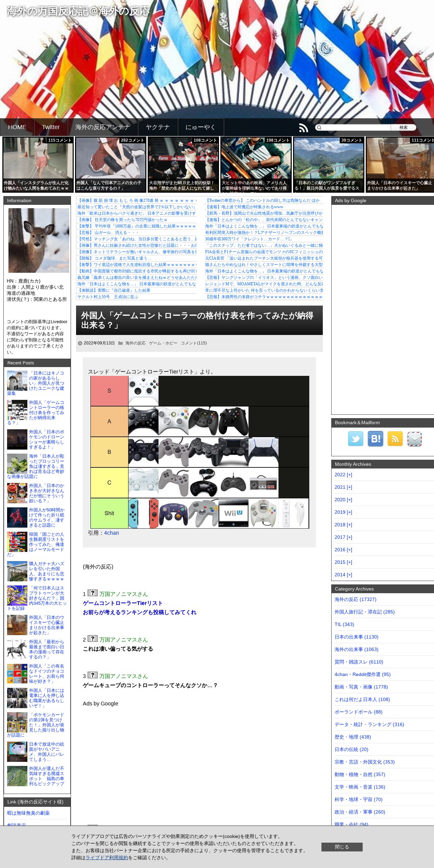Open ライブドア利用規約 link in cookie banner

[107, 858]
